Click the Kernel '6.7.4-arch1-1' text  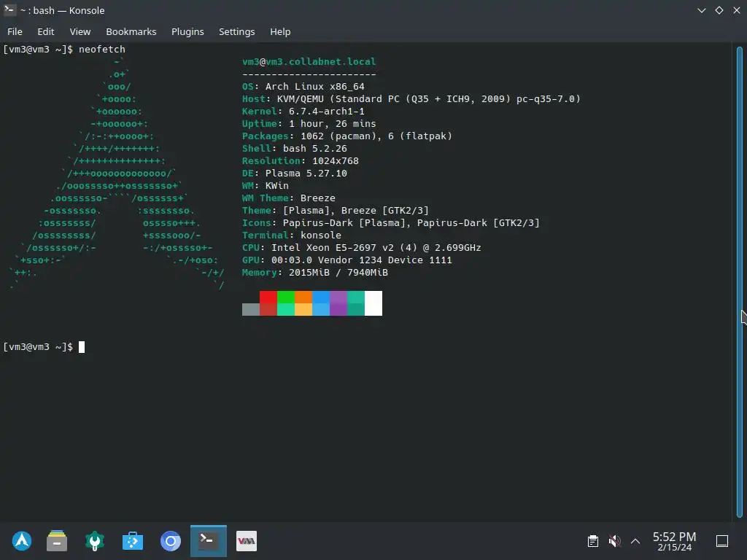pyautogui.click(x=326, y=111)
